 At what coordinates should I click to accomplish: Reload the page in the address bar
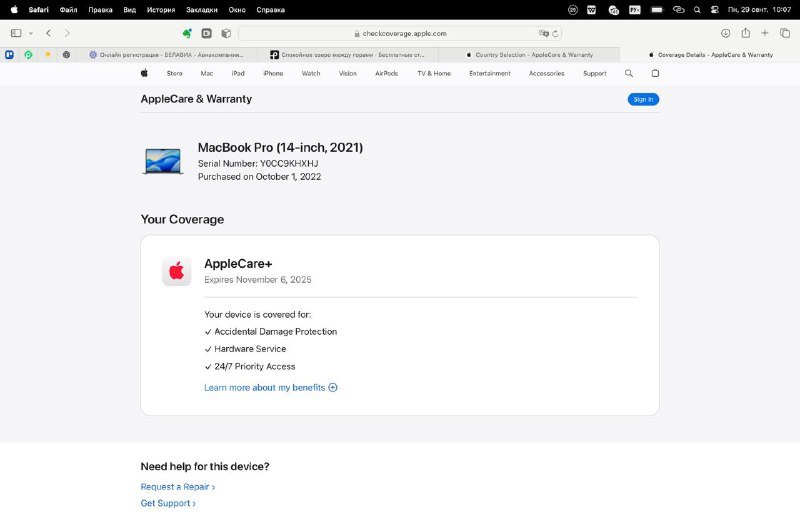pos(556,33)
